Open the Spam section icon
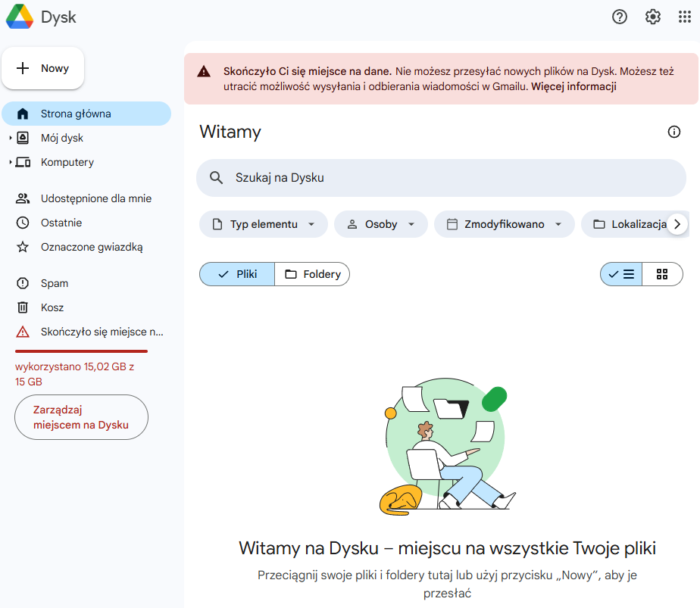The height and width of the screenshot is (608, 700). coord(23,283)
